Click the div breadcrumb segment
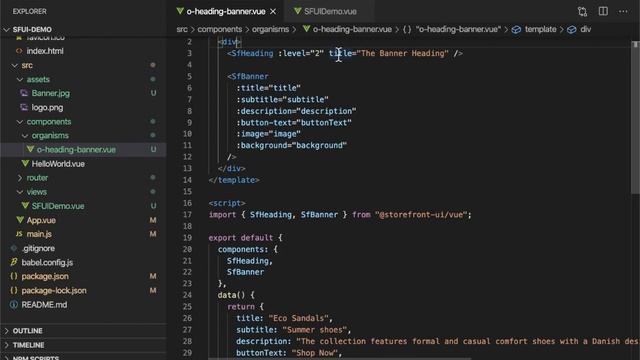The width and height of the screenshot is (640, 360). click(x=586, y=29)
